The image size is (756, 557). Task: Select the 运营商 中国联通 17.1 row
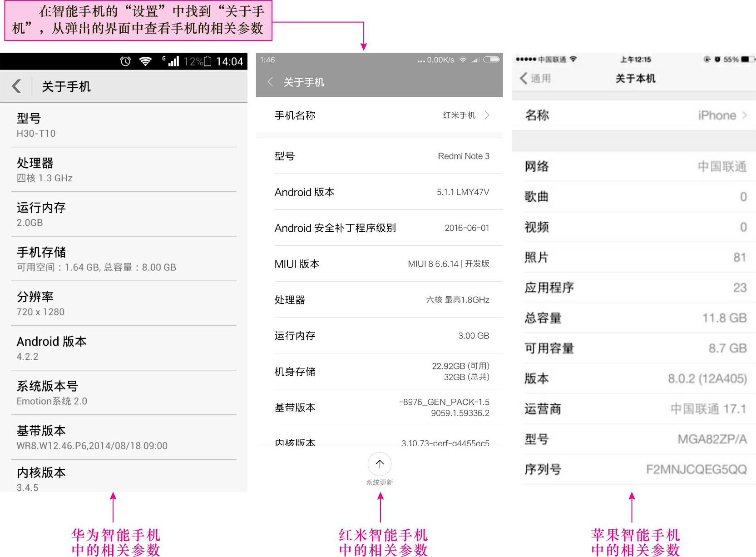coord(634,409)
